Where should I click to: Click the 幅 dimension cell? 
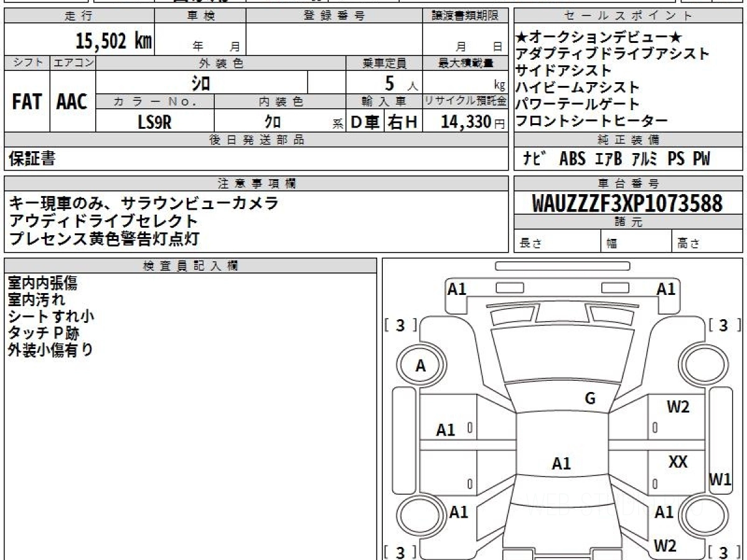[x=637, y=241]
